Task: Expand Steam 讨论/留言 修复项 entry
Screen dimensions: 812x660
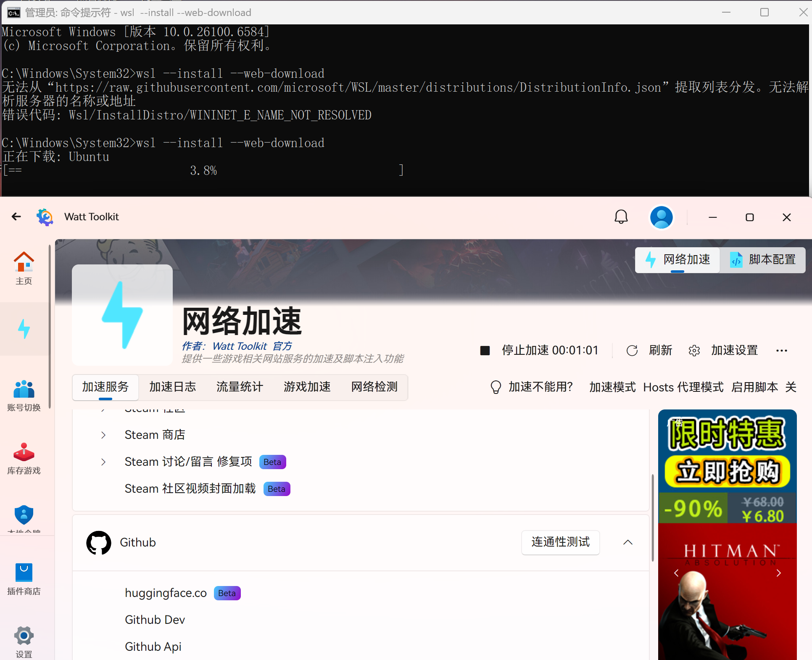Action: point(103,462)
